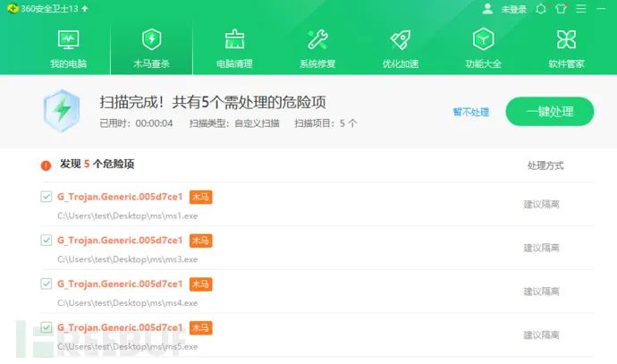The height and width of the screenshot is (364, 617).
Task: Click path C:\Users\test\Desktop\ms\ms3.exe
Action: (128, 259)
